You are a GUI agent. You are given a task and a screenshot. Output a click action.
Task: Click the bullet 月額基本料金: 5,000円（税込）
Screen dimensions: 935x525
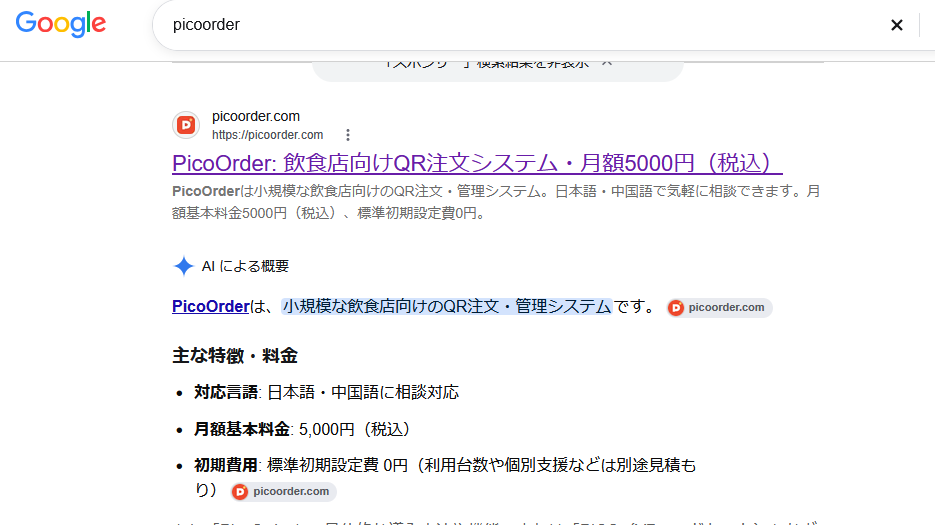click(302, 429)
